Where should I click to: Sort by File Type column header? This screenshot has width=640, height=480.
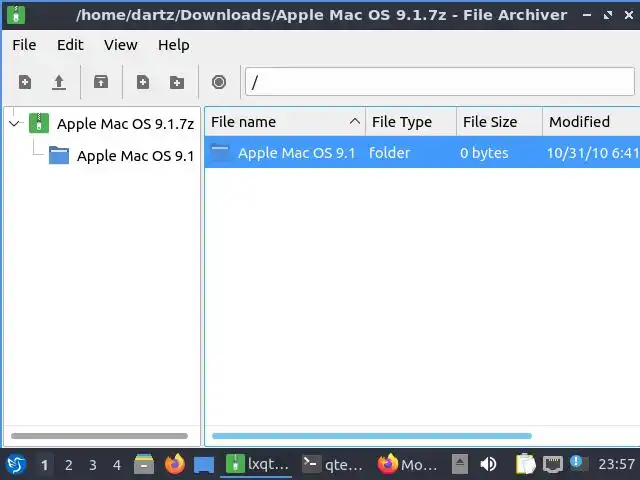pos(411,122)
